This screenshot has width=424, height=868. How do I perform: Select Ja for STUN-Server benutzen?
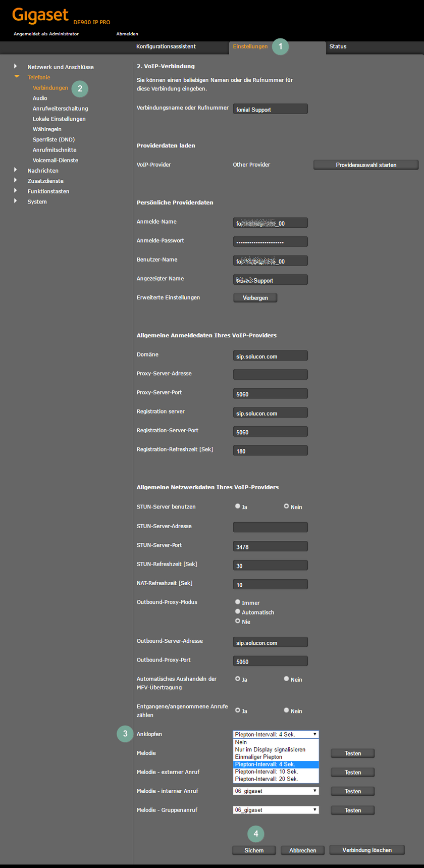pos(238,506)
